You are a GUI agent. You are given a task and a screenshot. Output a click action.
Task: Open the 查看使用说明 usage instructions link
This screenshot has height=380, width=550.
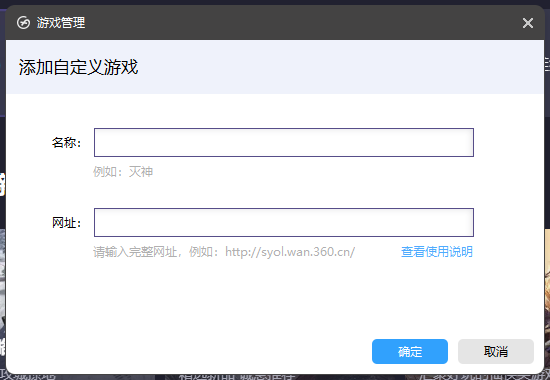[x=437, y=252]
